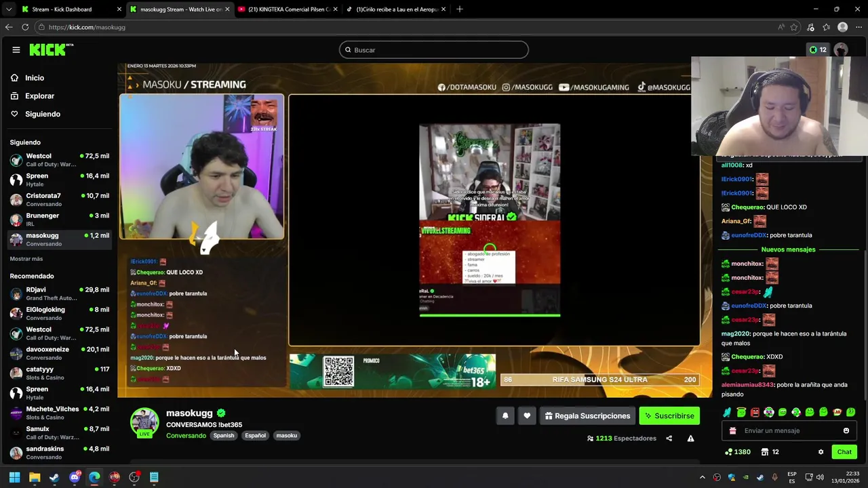
Task: Click the Enviar un mensaje input
Action: pyautogui.click(x=791, y=431)
